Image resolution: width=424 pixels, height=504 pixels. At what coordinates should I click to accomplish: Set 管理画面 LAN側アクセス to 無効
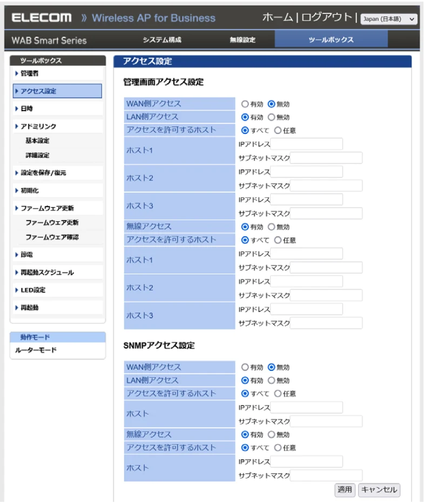(x=271, y=117)
